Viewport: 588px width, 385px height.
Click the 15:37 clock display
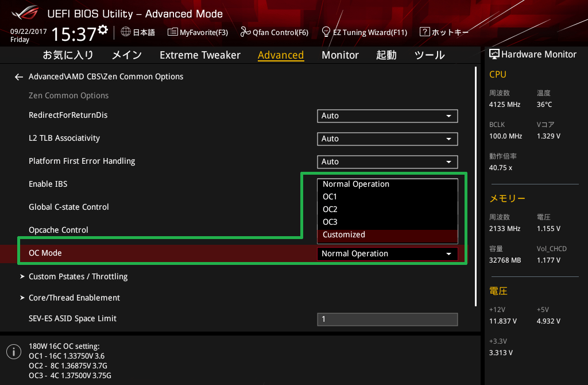(74, 34)
